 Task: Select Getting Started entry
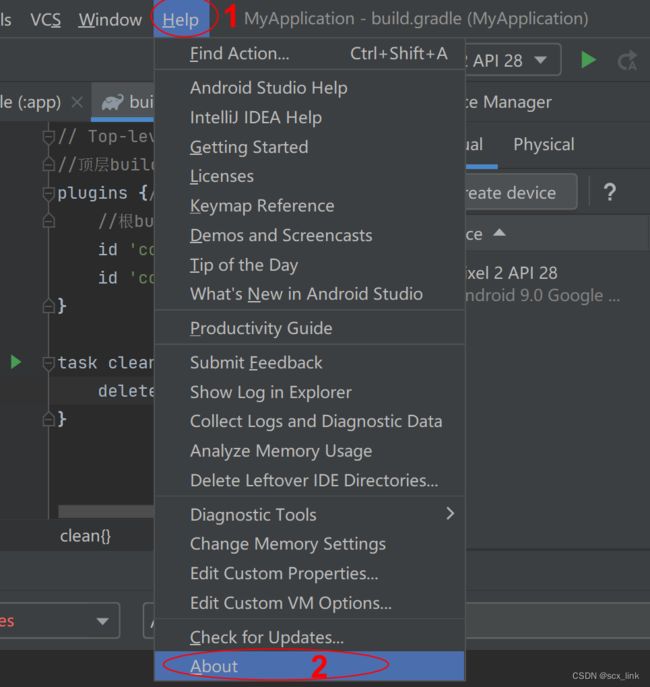click(310, 147)
